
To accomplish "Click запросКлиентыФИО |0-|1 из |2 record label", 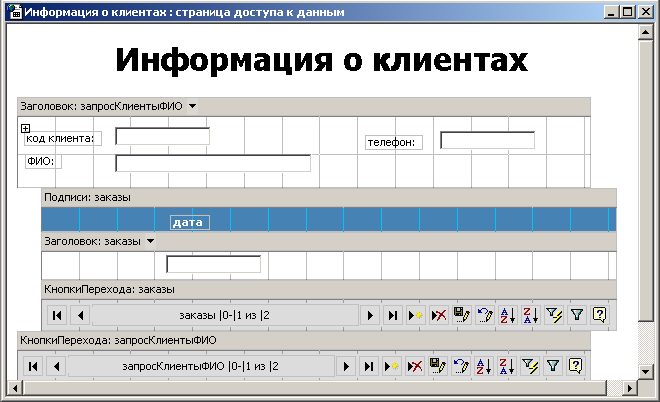I will [201, 366].
